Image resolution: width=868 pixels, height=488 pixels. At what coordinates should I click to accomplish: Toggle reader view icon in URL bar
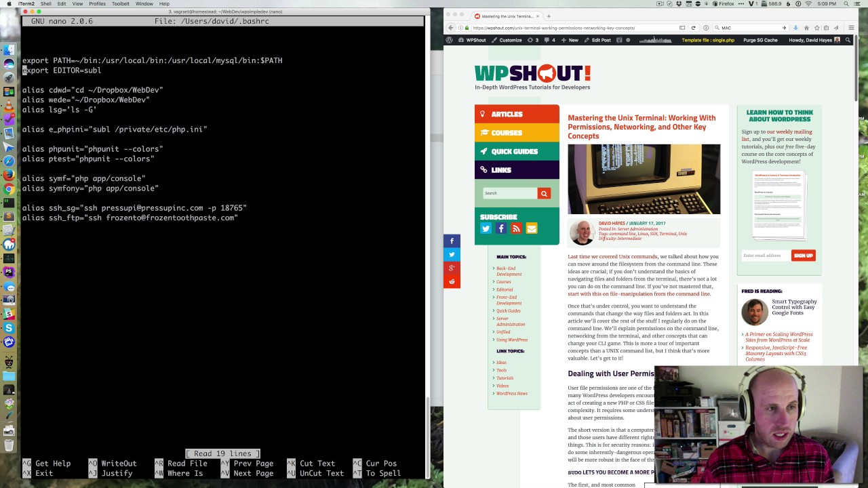(x=682, y=28)
